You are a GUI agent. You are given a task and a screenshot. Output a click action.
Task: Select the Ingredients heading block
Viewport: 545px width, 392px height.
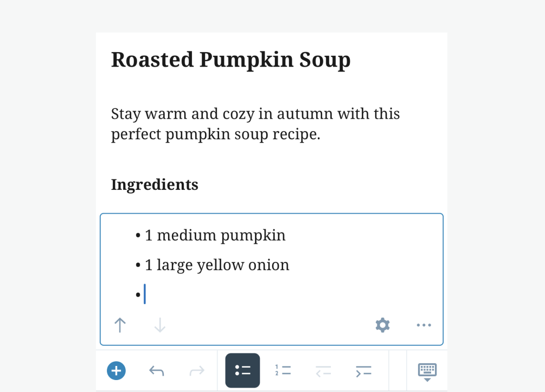pyautogui.click(x=155, y=185)
